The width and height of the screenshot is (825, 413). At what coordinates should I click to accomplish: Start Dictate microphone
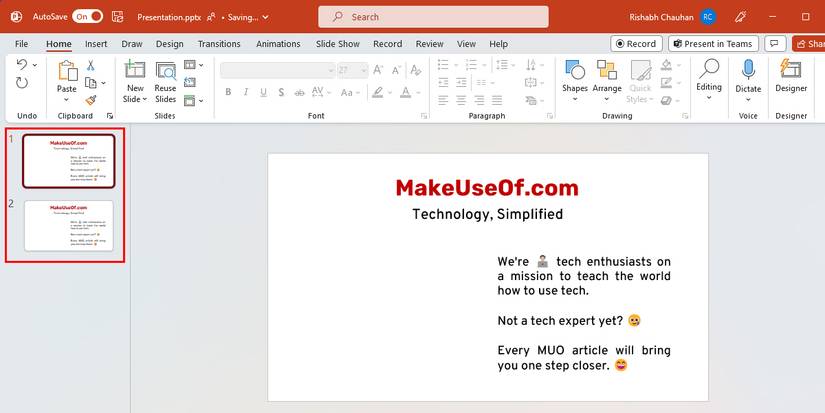point(748,70)
